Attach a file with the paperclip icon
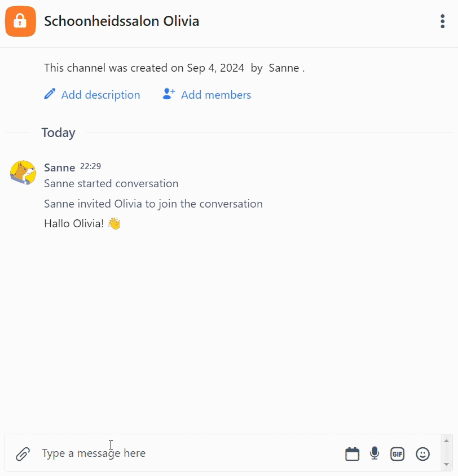 [23, 454]
